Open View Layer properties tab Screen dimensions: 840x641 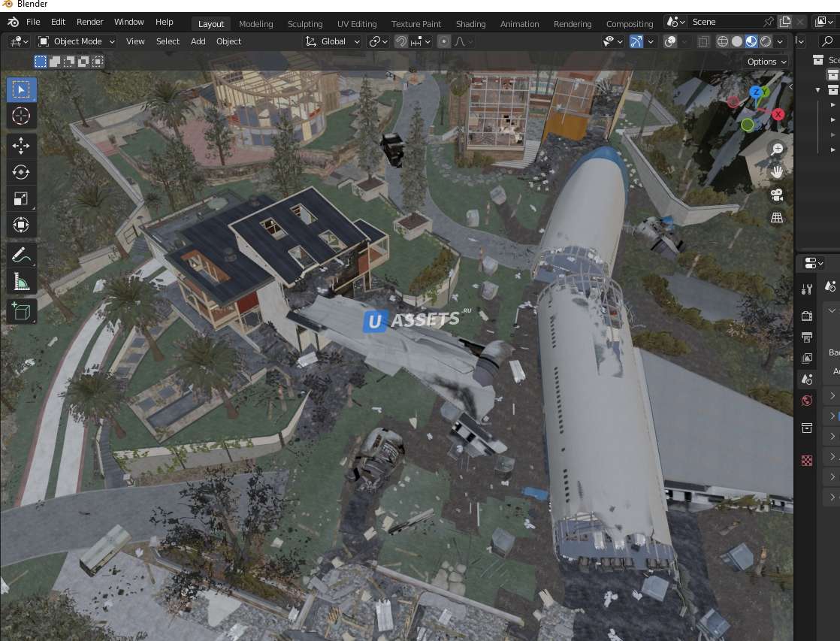(x=807, y=358)
